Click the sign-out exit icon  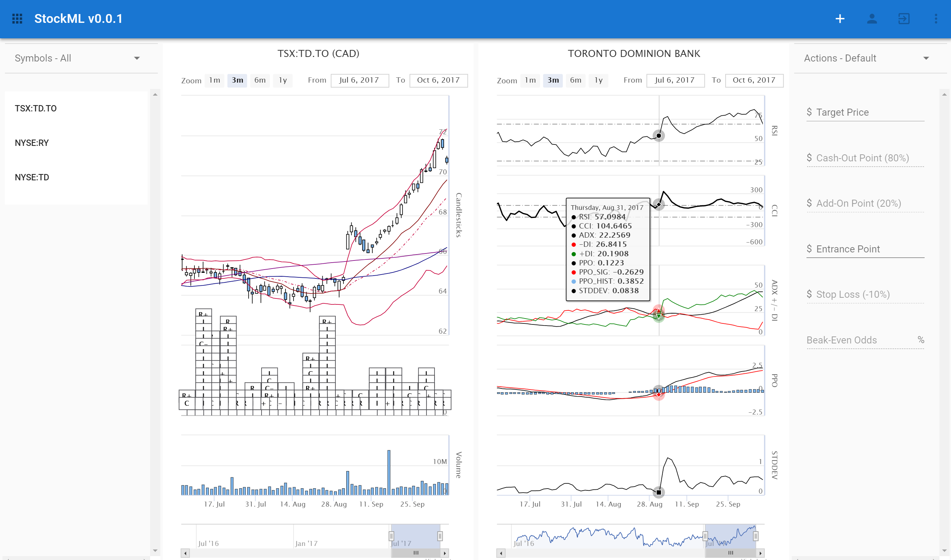(904, 19)
